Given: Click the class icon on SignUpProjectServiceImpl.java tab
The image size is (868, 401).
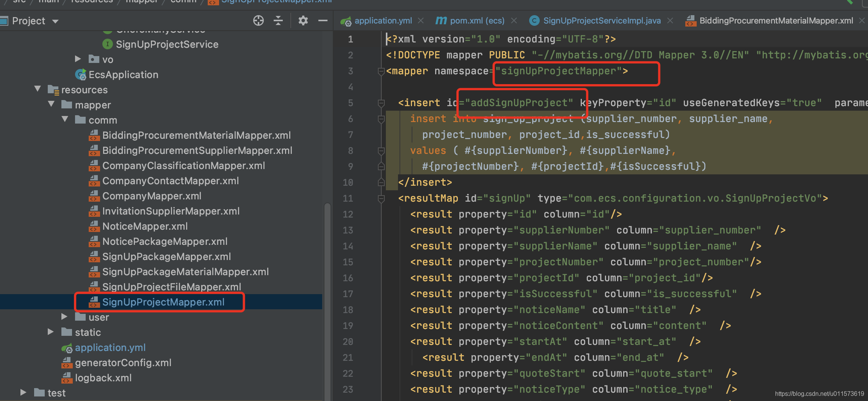Looking at the screenshot, I should click(534, 20).
